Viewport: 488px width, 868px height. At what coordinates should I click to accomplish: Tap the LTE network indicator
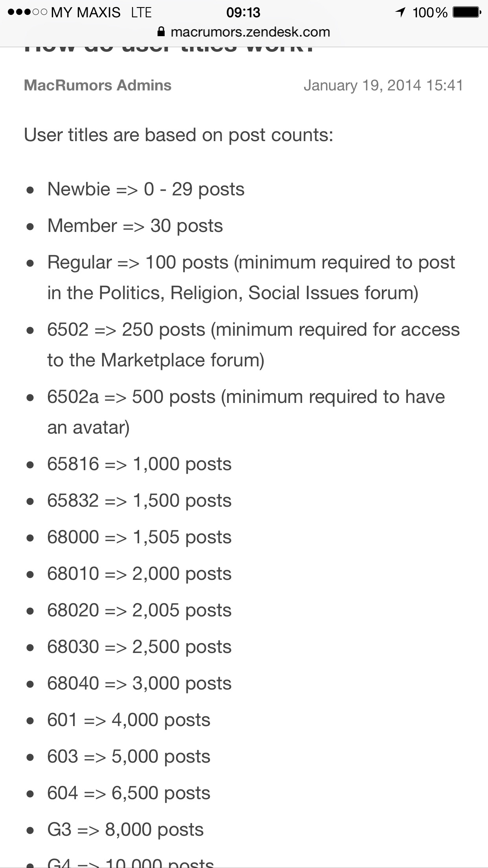click(x=141, y=13)
